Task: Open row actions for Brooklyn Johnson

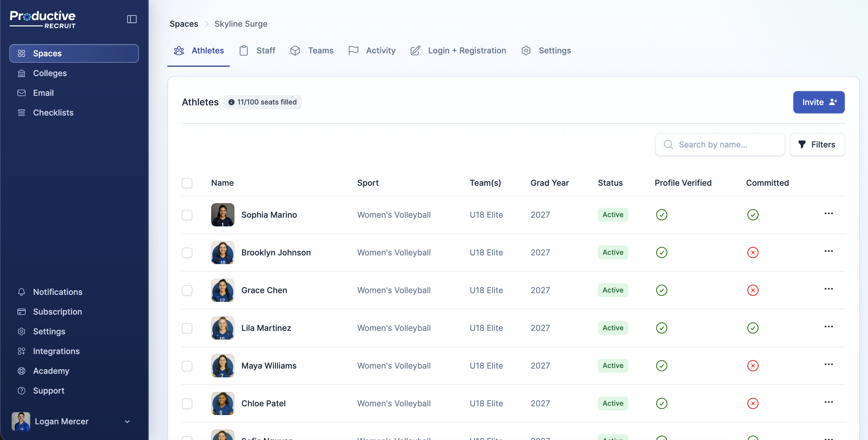Action: [x=829, y=251]
